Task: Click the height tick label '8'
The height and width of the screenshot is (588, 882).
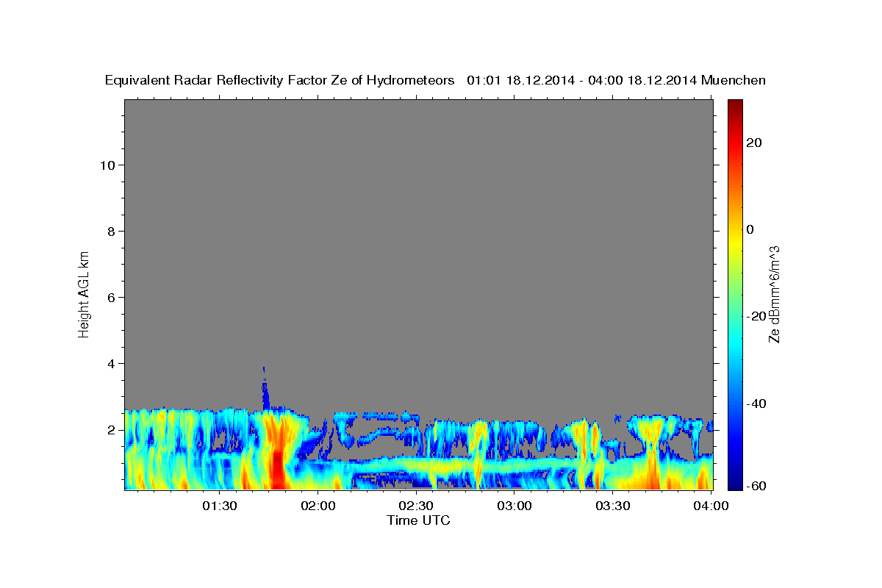Action: pos(110,231)
